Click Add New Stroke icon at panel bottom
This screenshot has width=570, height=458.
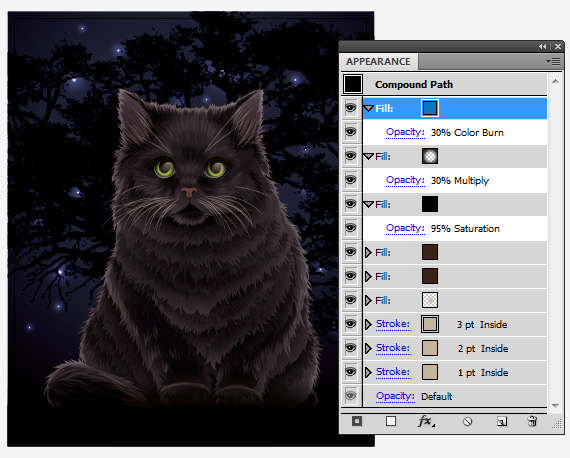point(357,421)
